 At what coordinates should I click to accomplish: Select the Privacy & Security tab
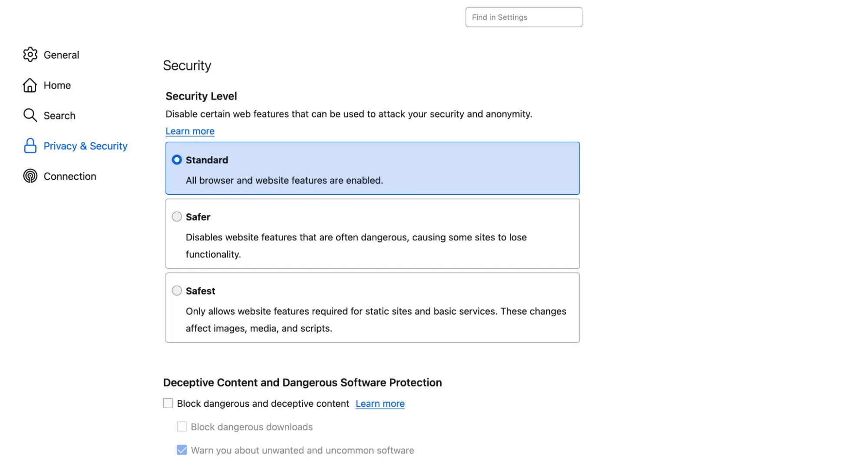click(85, 146)
